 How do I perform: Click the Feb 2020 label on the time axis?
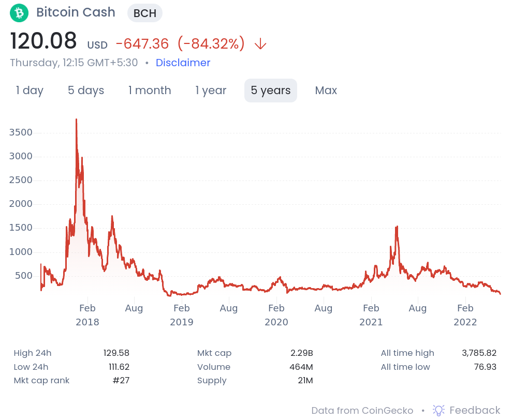276,314
